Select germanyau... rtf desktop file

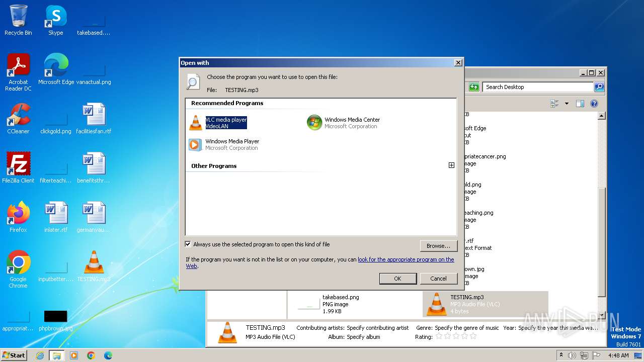tap(94, 217)
